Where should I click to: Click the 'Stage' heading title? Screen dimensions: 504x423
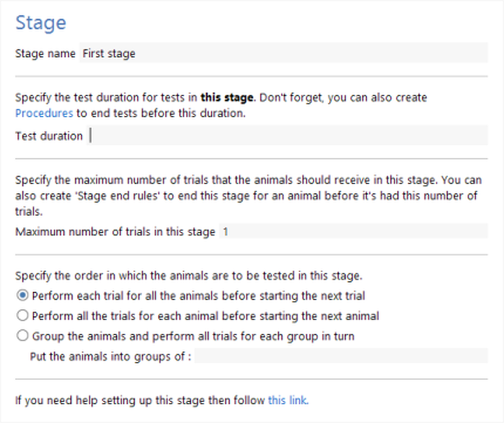[x=40, y=23]
